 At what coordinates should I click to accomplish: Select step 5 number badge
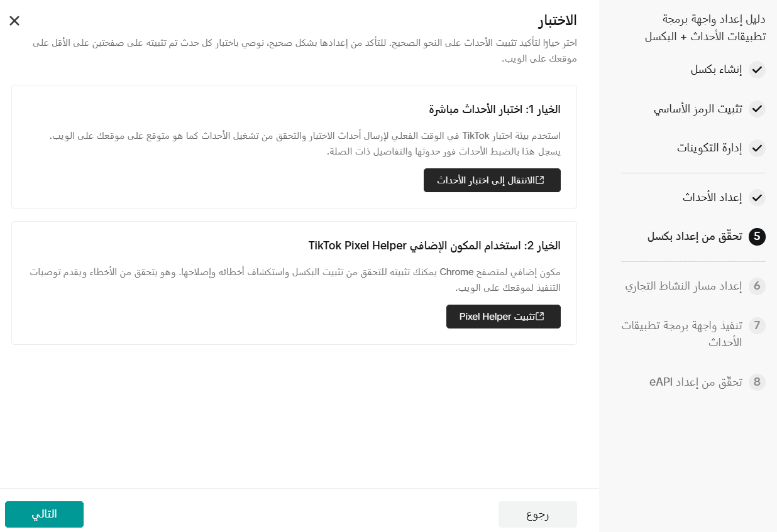[x=757, y=237]
